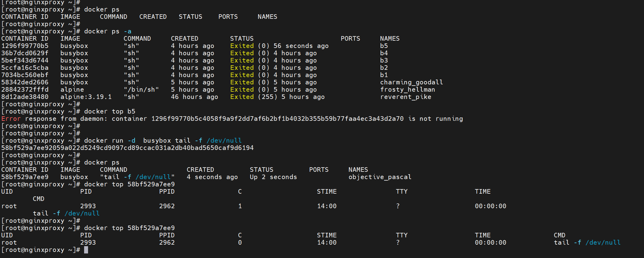The image size is (644, 258).
Task: Click the "/bin/sh" command entry
Action: [x=141, y=90]
